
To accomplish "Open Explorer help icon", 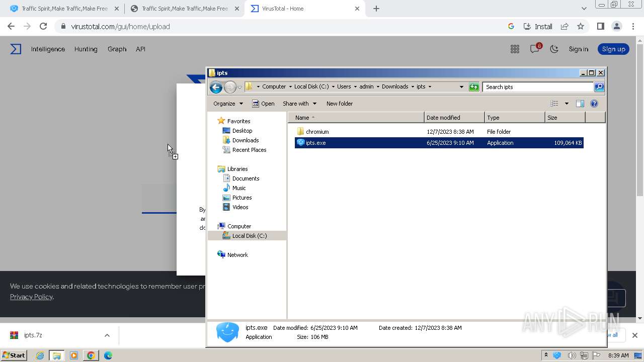I will [x=594, y=104].
